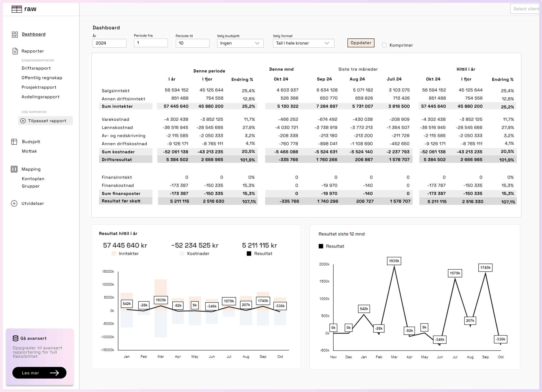This screenshot has width=542, height=392.
Task: Click the Sum finansposter row label
Action: (121, 193)
